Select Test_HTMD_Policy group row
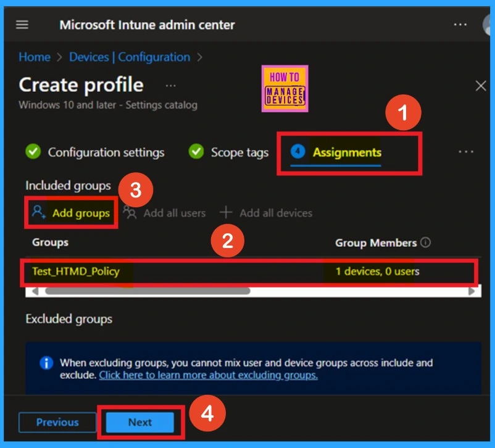 (x=249, y=272)
